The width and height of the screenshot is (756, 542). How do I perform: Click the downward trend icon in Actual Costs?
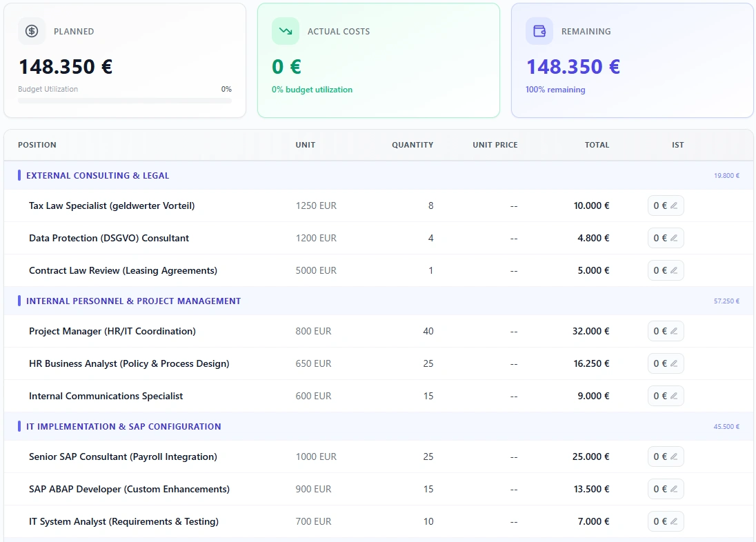pos(285,31)
